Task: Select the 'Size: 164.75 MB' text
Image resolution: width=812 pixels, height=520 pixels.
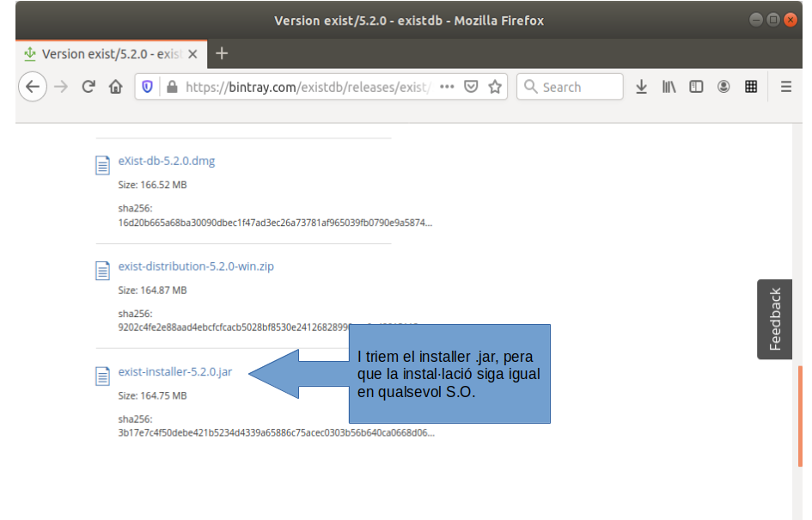Action: (152, 395)
